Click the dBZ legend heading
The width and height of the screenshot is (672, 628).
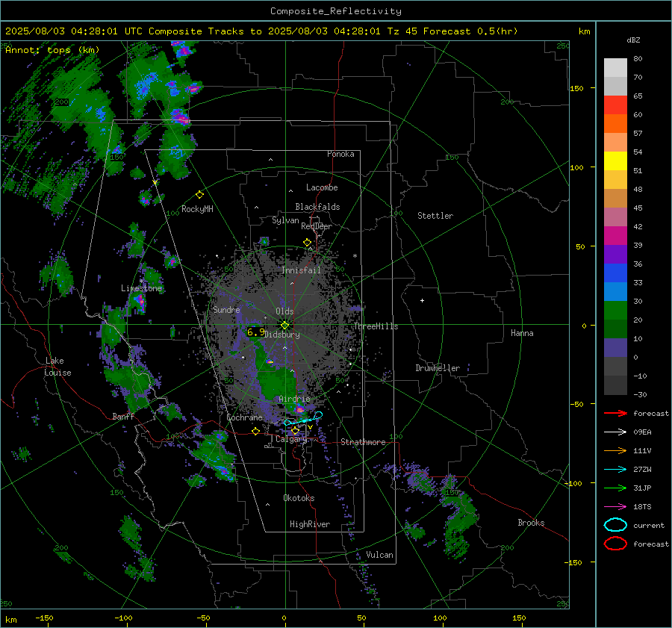(633, 40)
